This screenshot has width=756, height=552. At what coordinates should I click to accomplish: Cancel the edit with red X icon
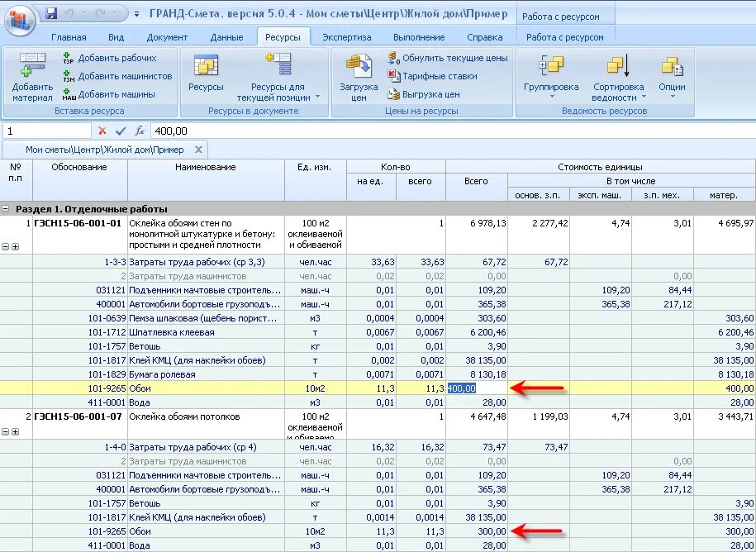click(102, 131)
